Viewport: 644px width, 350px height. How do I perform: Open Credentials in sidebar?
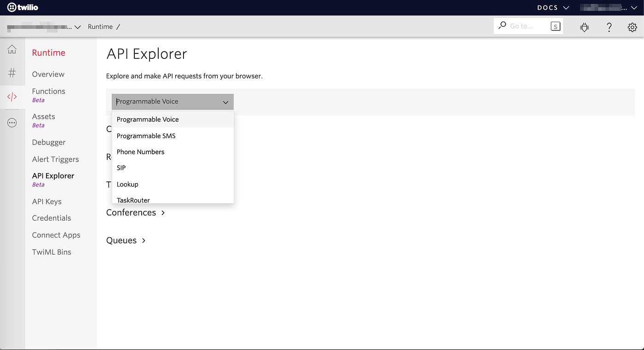click(52, 218)
